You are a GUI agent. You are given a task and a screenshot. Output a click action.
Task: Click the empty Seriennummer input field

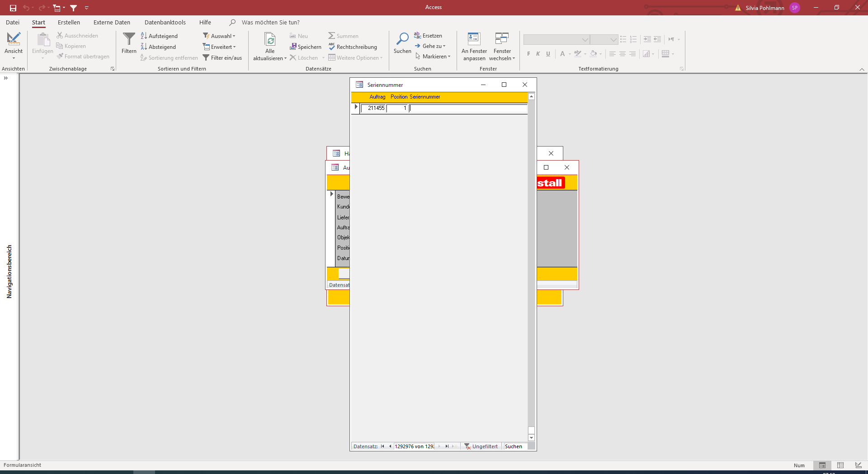point(468,108)
